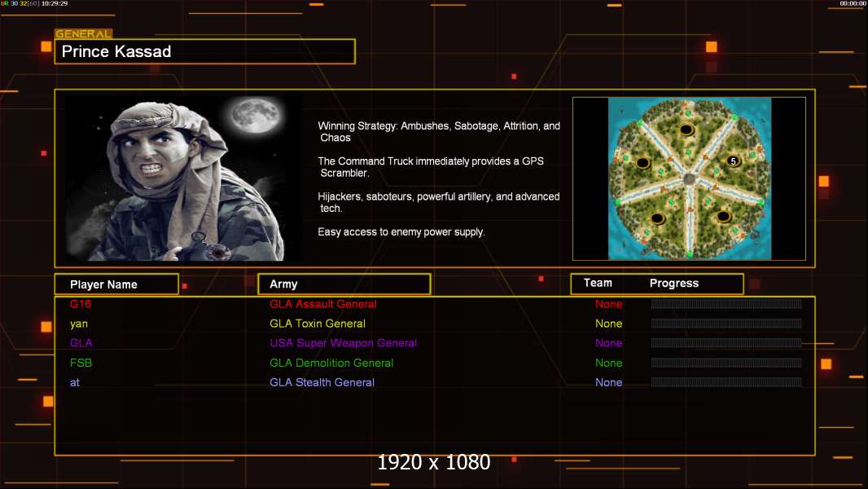Click GLA Stealth General army entry

[x=322, y=383]
